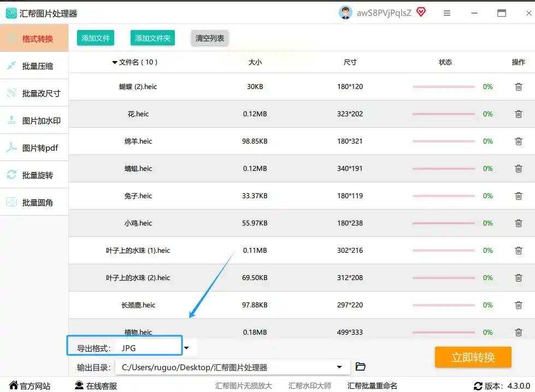535x392 pixels.
Task: Expand the 输出目录 path dropdown arrow
Action: pyautogui.click(x=339, y=367)
